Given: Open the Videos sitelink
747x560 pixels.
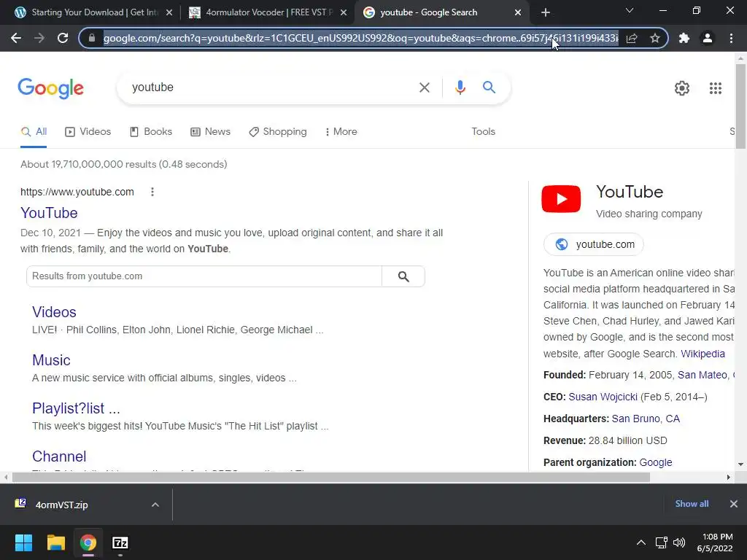Looking at the screenshot, I should click(x=54, y=312).
